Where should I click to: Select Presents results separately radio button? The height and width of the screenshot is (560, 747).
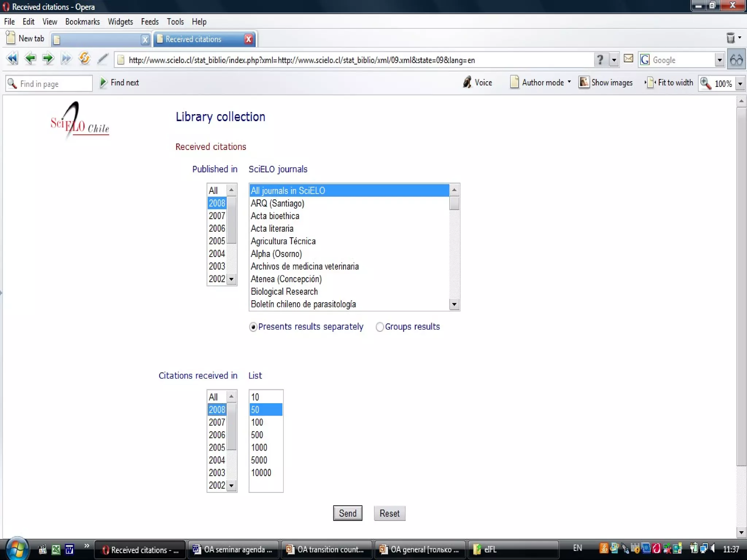point(253,327)
